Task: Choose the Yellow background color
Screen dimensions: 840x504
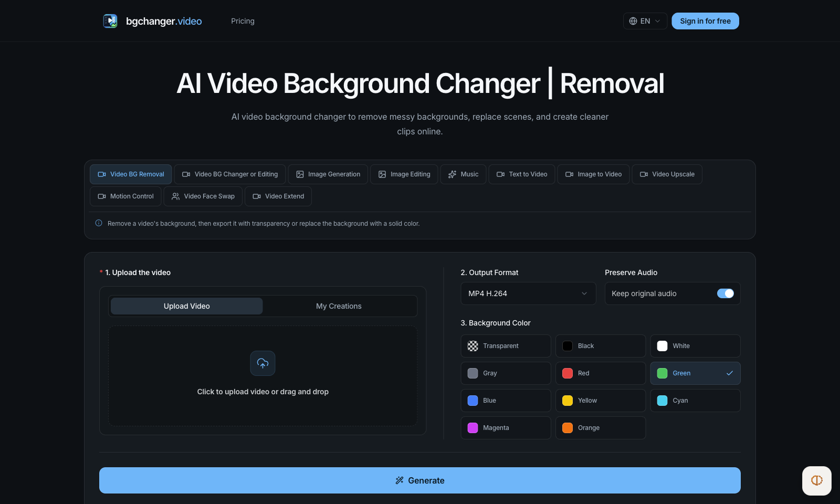Action: [601, 401]
